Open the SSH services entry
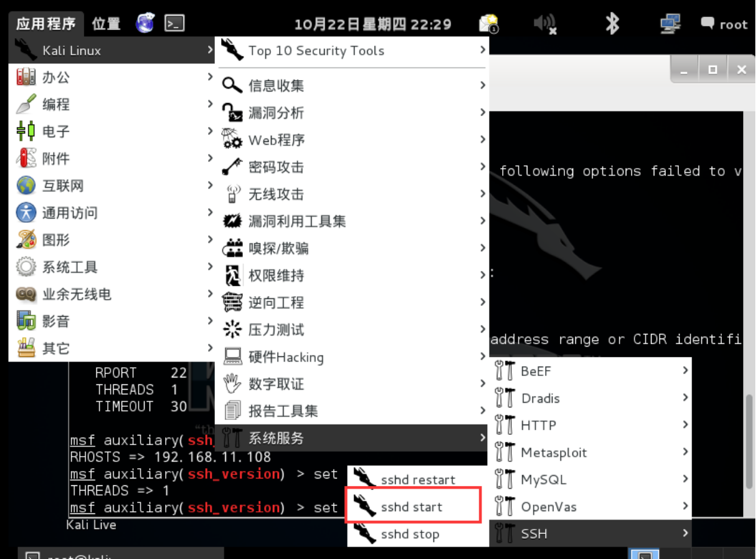 point(591,534)
